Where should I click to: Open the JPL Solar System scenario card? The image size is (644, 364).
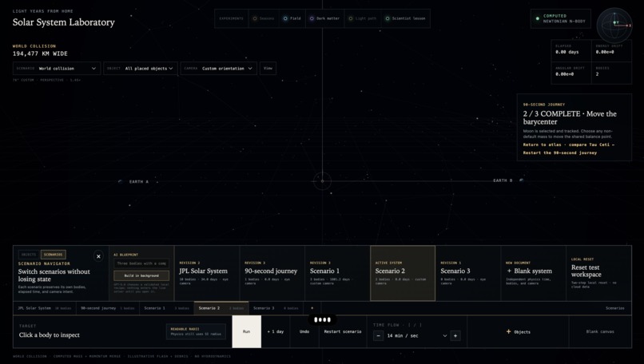point(207,273)
